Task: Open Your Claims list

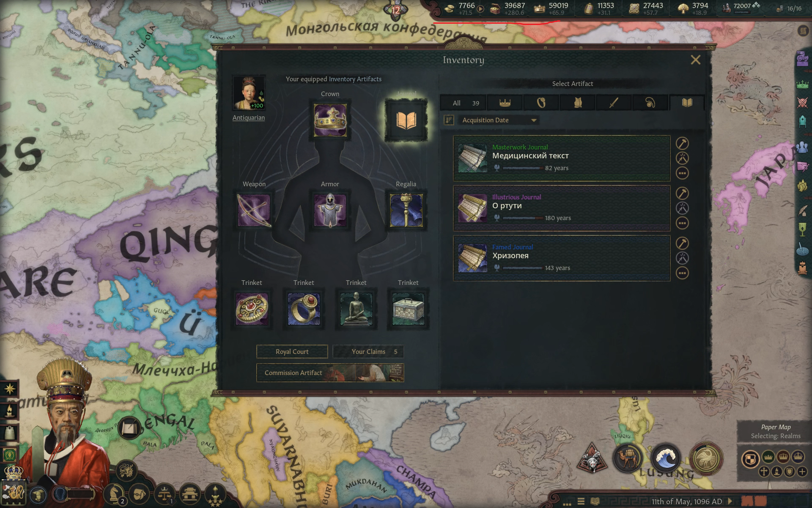Action: pos(368,352)
